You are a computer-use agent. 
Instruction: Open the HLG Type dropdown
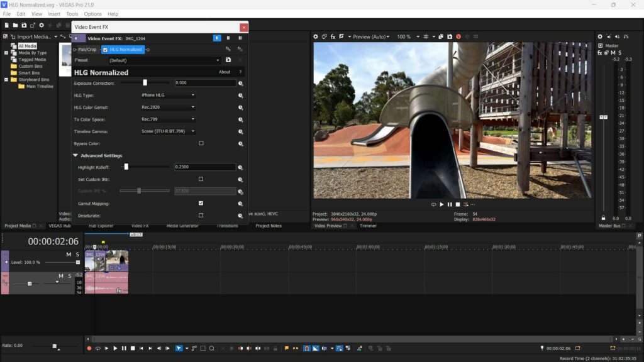click(168, 96)
